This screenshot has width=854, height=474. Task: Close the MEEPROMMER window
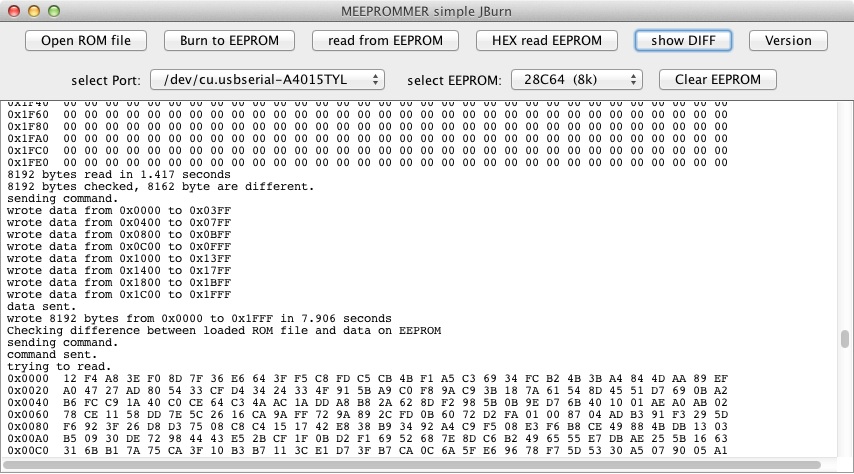coord(13,10)
